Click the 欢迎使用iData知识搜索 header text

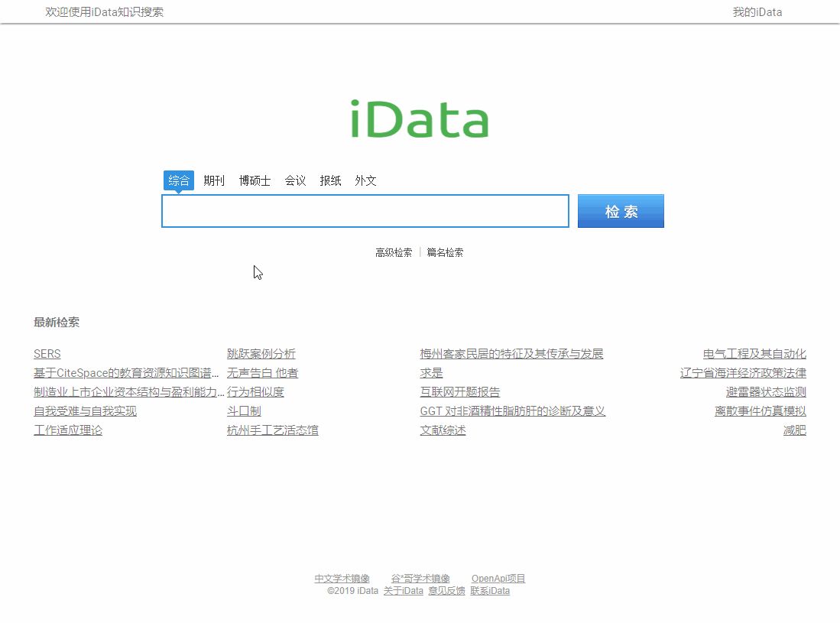coord(105,11)
